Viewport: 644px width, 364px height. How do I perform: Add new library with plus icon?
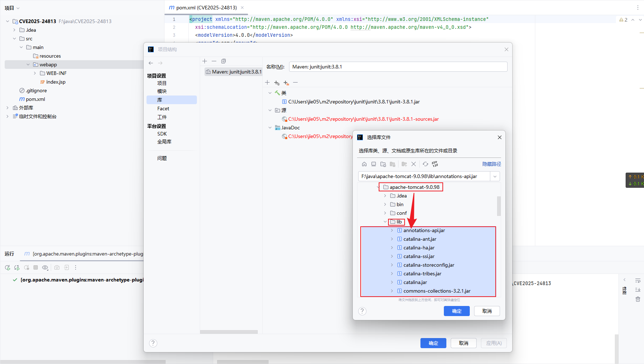205,61
